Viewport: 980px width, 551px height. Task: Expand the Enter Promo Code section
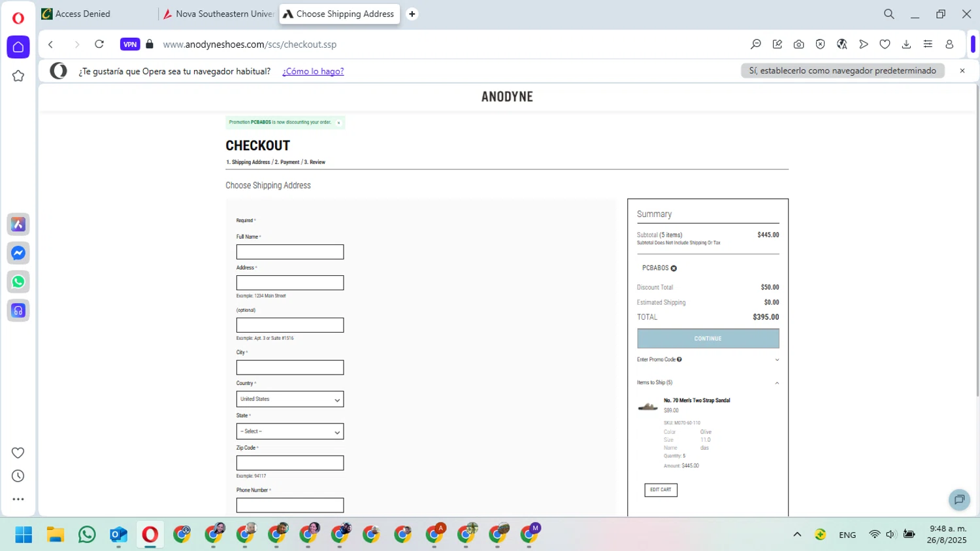point(708,359)
